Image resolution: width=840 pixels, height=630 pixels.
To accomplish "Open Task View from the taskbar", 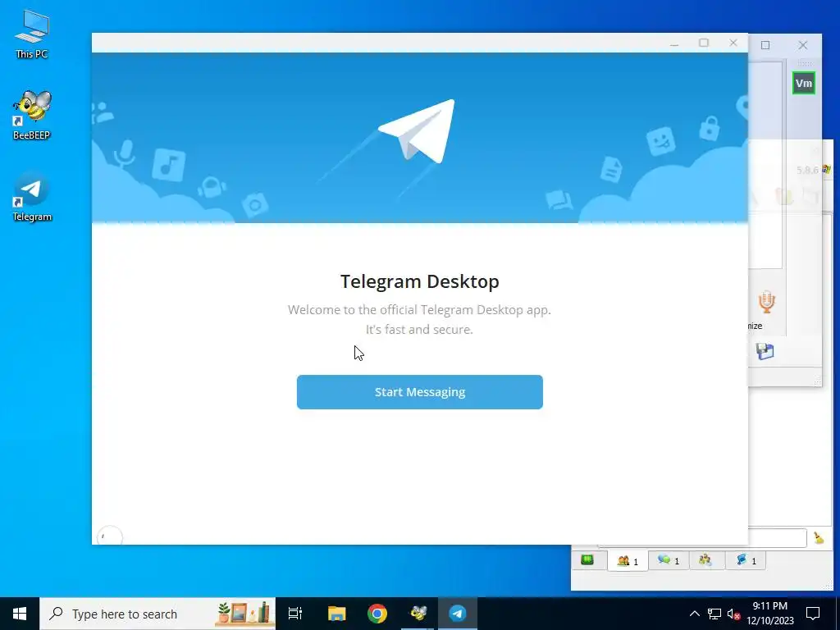I will (295, 614).
